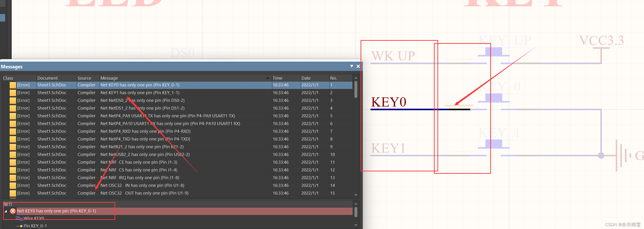Select message 'Net NRF IRQ has only one pin'
The image size is (644, 229).
tap(140, 178)
